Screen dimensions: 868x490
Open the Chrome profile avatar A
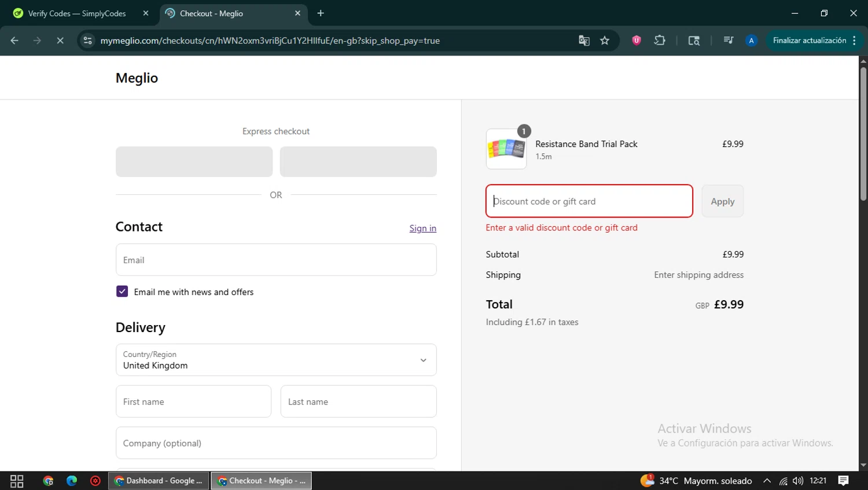point(751,40)
